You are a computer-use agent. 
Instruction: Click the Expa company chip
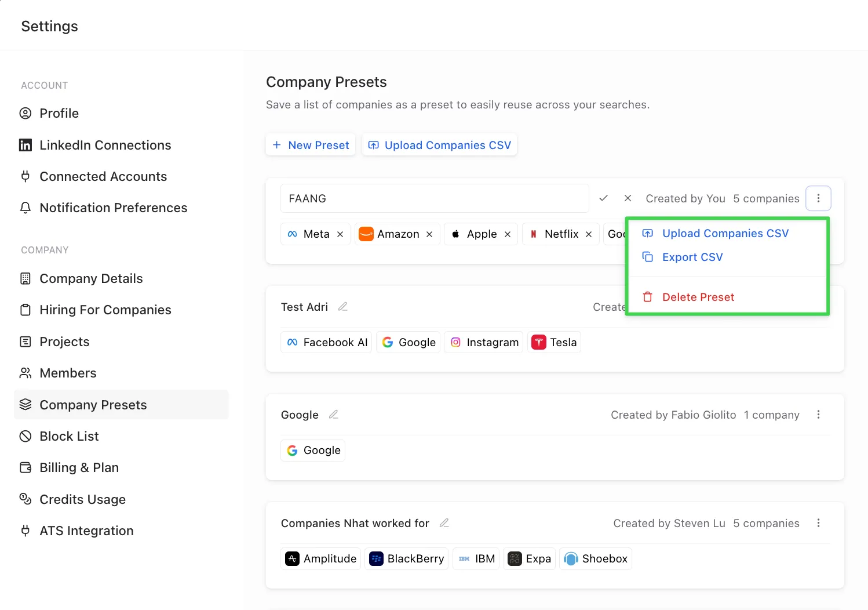point(530,558)
